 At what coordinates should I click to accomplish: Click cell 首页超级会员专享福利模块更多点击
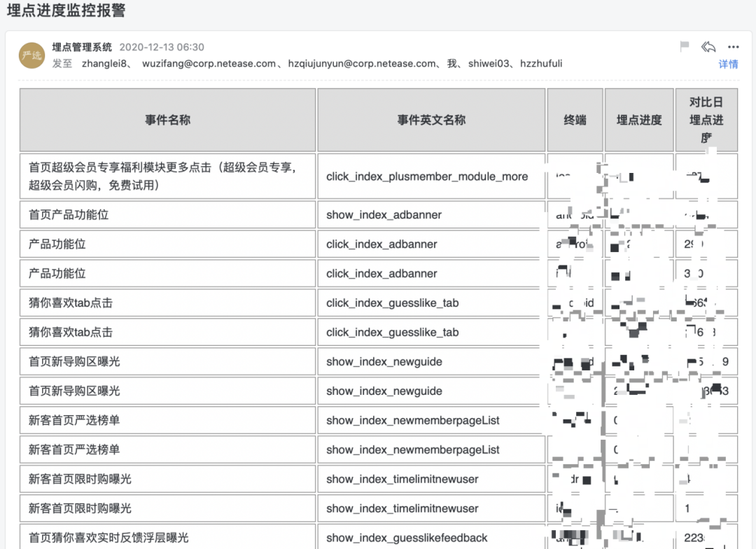click(x=168, y=176)
